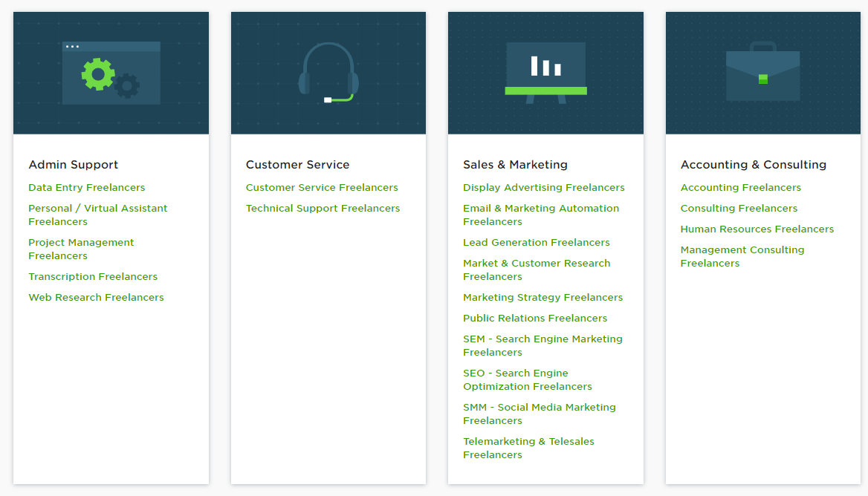The image size is (868, 496).
Task: Open Technical Support Freelancers
Action: tap(323, 209)
